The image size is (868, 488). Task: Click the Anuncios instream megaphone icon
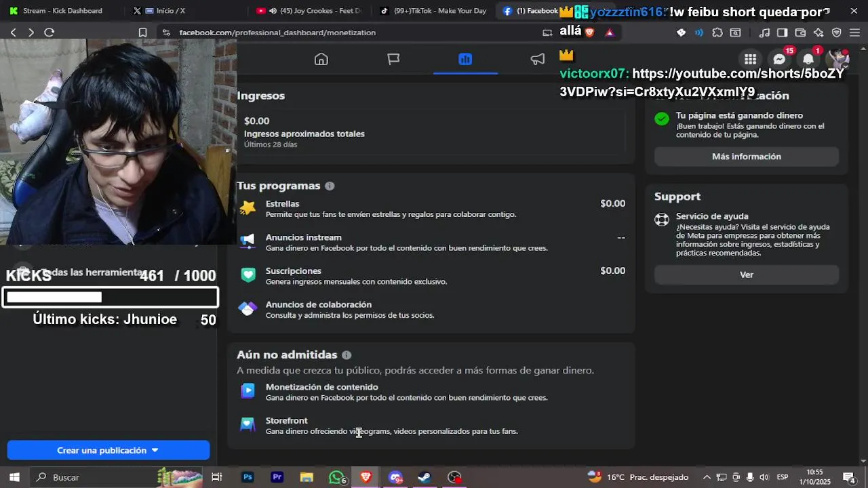[248, 242]
